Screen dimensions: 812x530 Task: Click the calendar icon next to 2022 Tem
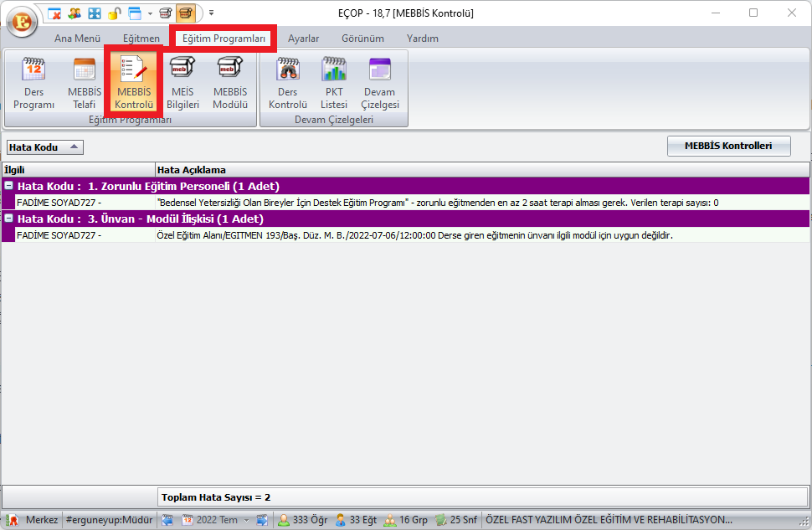(x=188, y=520)
